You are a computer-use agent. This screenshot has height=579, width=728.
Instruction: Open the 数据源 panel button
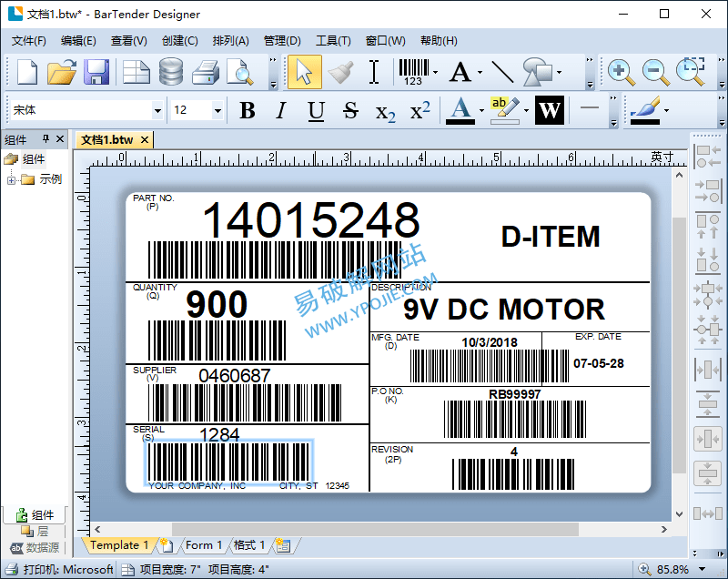[x=35, y=548]
